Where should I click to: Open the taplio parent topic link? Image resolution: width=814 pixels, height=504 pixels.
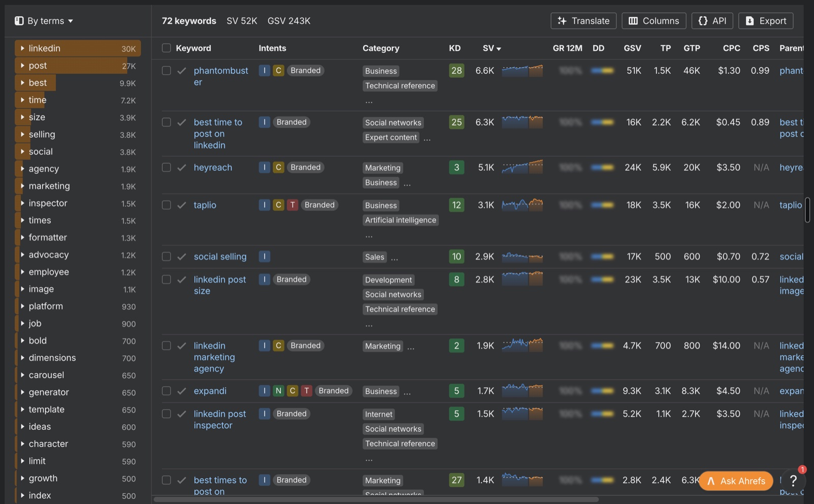tap(791, 205)
